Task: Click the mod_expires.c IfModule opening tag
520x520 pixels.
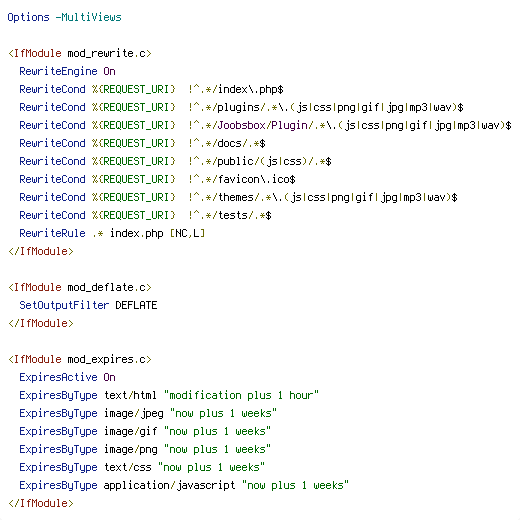Action: click(80, 359)
